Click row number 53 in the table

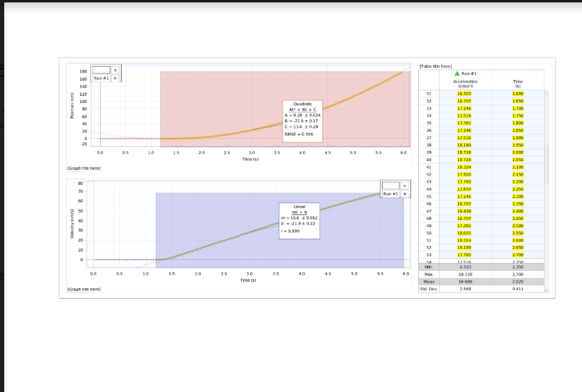[429, 255]
